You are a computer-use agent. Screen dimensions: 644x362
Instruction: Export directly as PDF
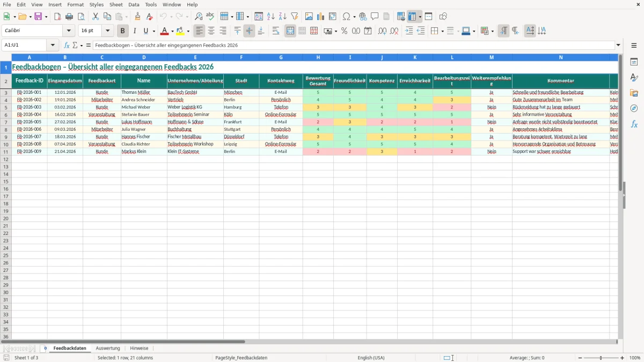[57, 17]
